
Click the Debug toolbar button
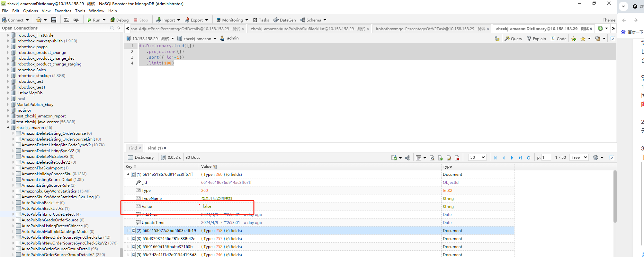[119, 20]
